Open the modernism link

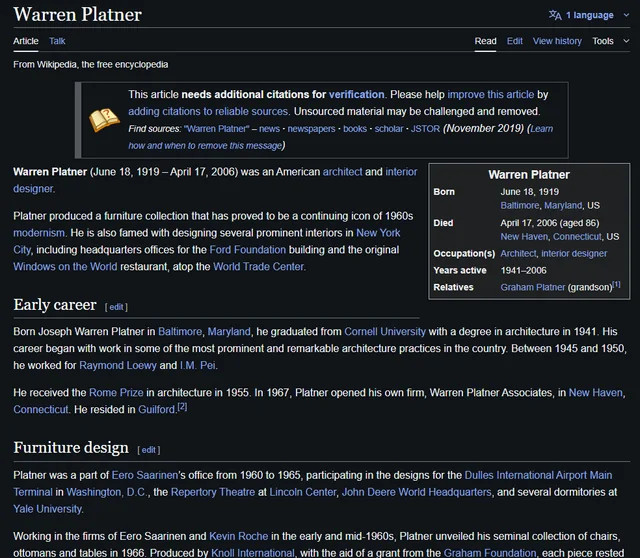[x=39, y=233]
